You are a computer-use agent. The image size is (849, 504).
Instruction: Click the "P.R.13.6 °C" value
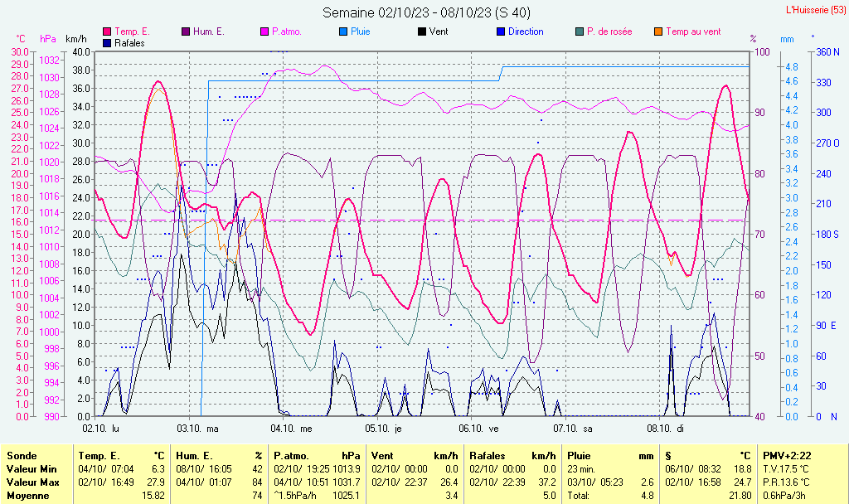(x=786, y=482)
